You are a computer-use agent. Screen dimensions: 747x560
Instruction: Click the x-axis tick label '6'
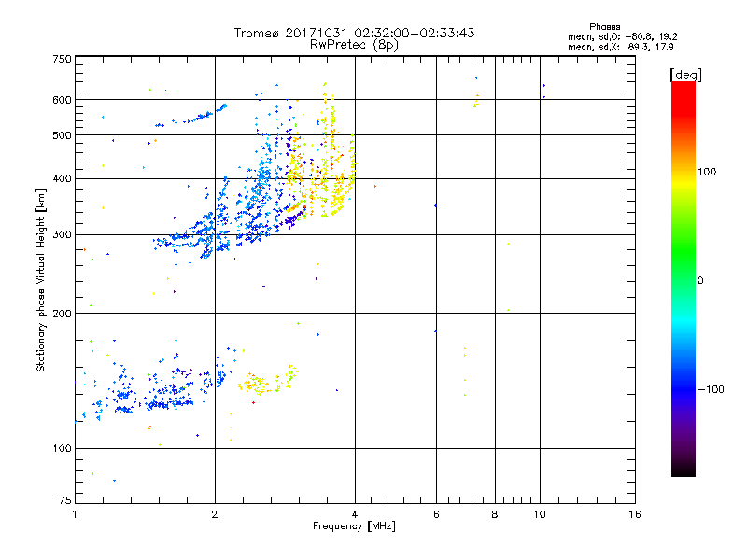pyautogui.click(x=436, y=514)
